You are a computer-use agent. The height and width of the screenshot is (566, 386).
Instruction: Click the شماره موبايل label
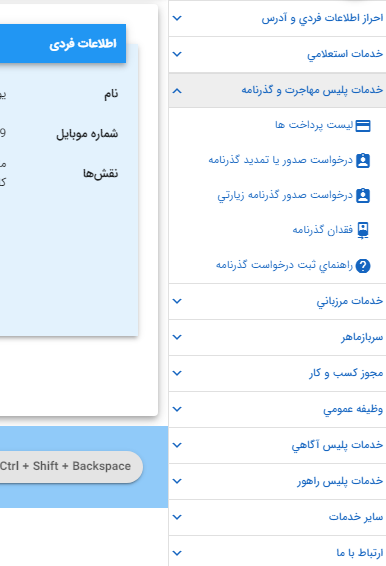click(87, 134)
